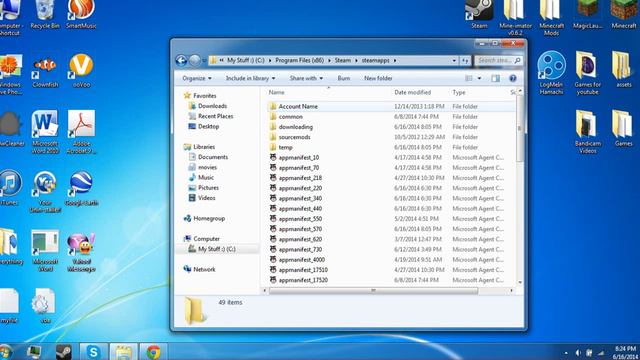This screenshot has height=360, width=640.
Task: Open SmartMusic desktop shortcut
Action: pos(81,15)
